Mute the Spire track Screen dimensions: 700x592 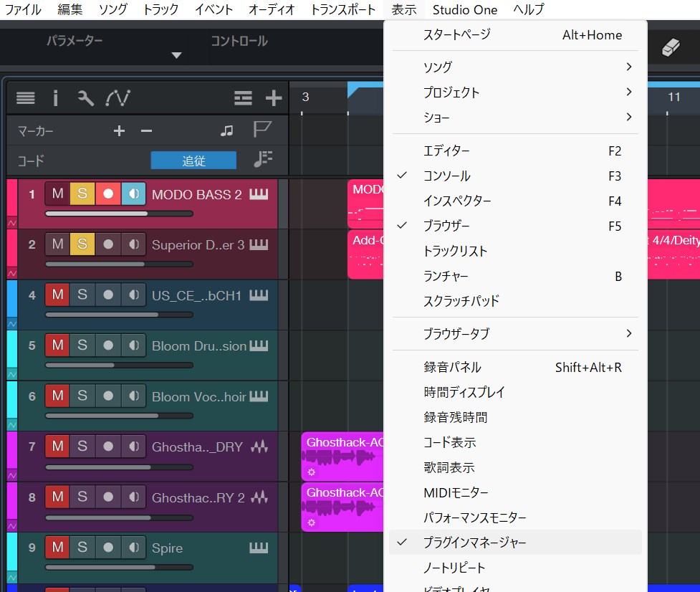pos(57,548)
